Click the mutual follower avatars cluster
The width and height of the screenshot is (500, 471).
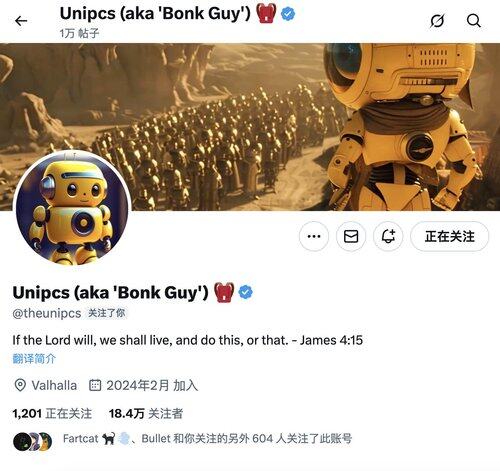32,441
